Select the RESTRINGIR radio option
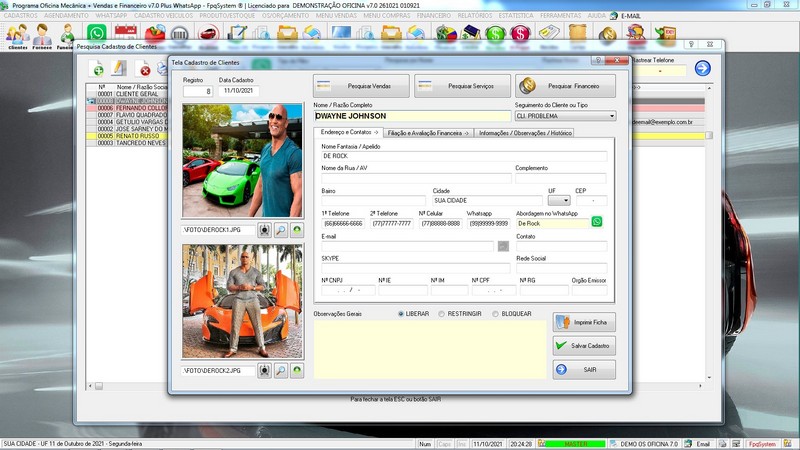This screenshot has width=800, height=450. 441,314
